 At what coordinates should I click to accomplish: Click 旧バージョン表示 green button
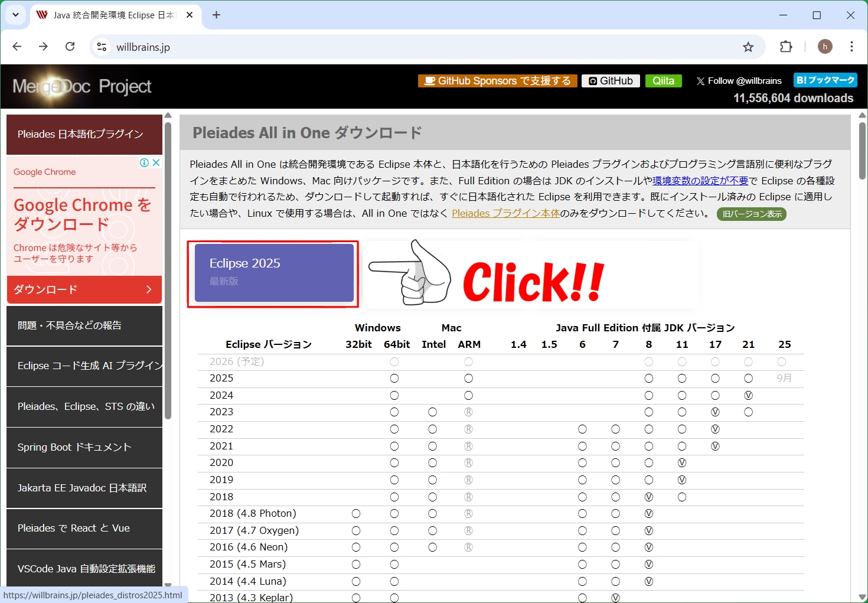(752, 214)
